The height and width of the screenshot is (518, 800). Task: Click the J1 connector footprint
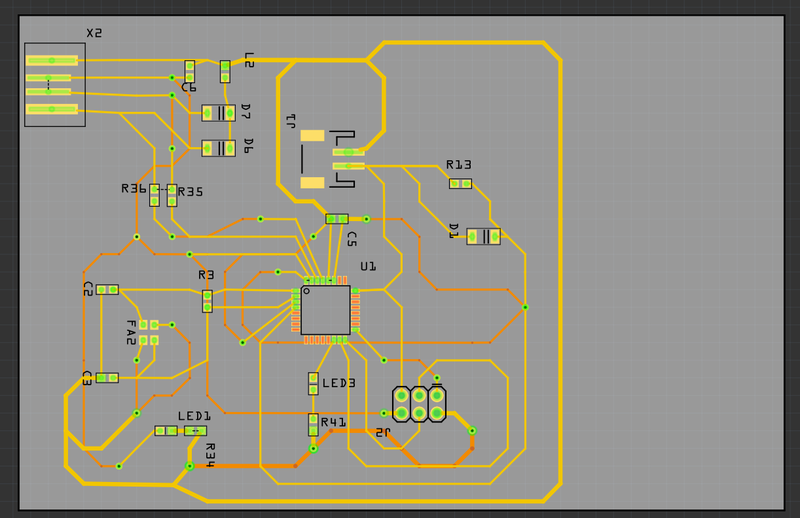330,159
